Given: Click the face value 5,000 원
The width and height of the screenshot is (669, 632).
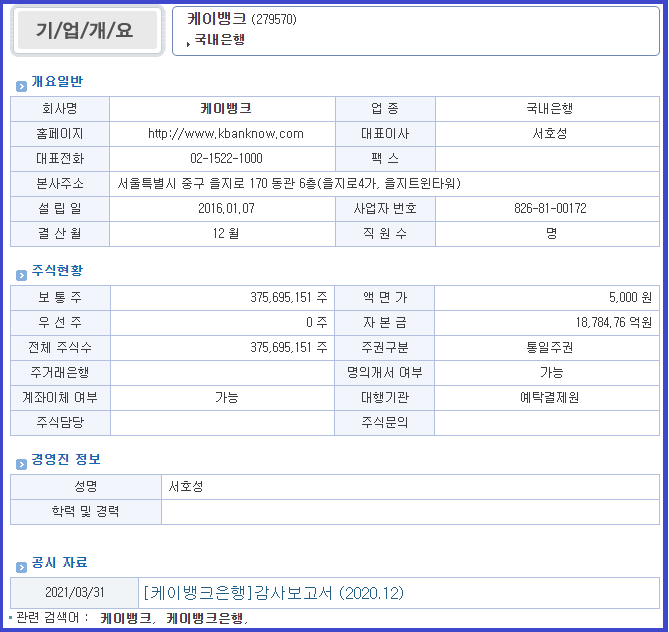Looking at the screenshot, I should (x=630, y=297).
